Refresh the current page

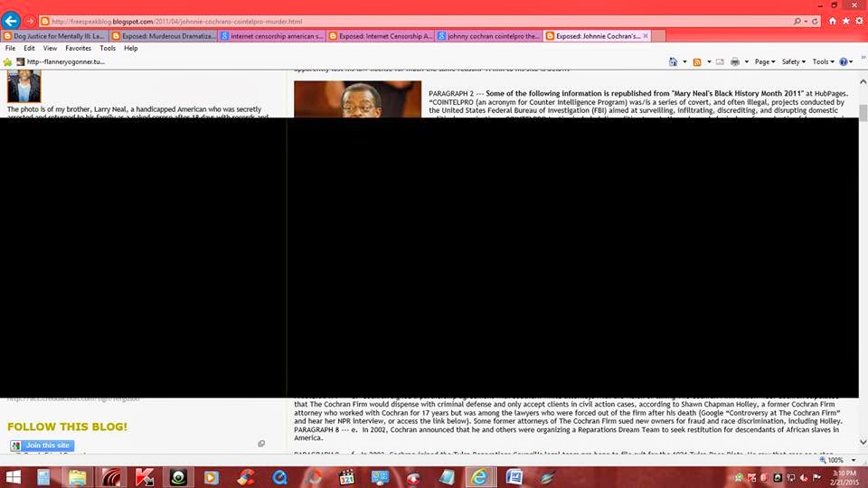tap(815, 21)
